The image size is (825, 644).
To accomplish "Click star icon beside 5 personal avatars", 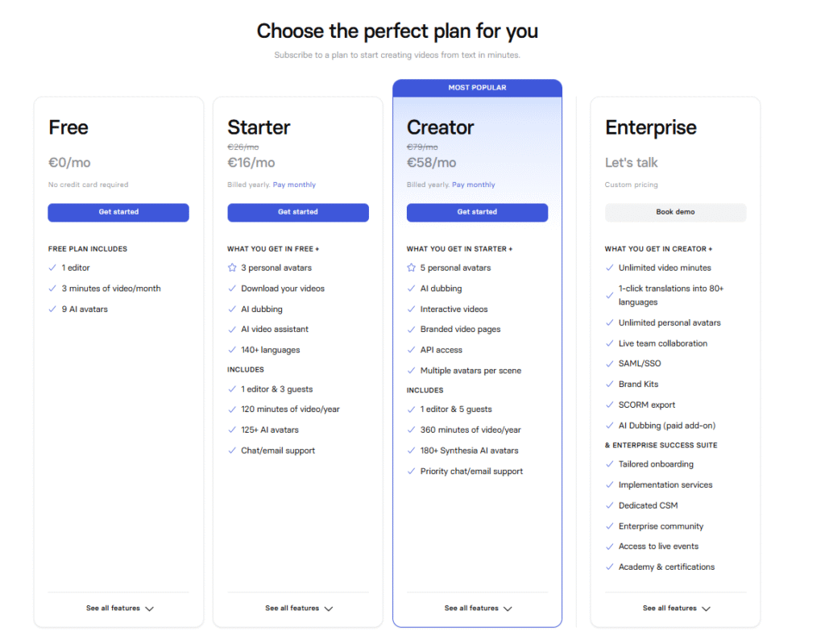I will click(412, 268).
